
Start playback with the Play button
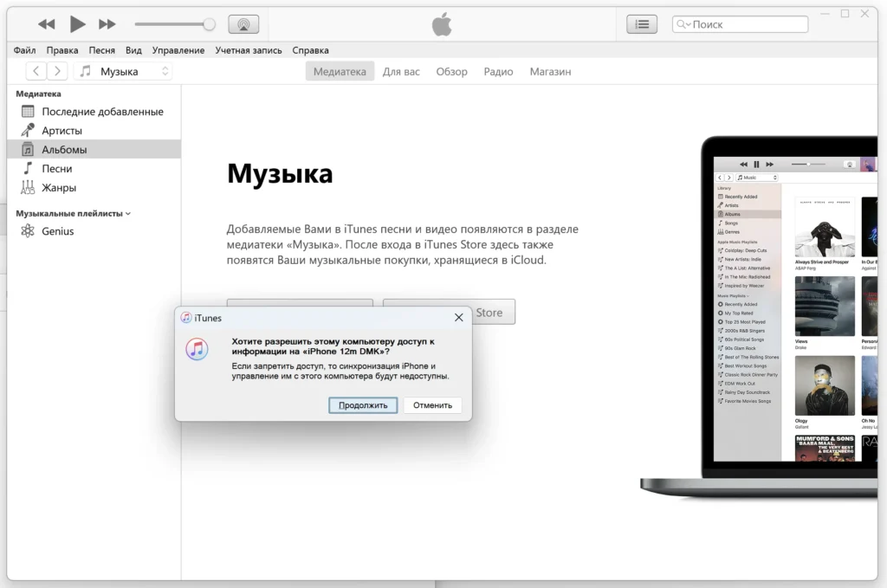77,24
